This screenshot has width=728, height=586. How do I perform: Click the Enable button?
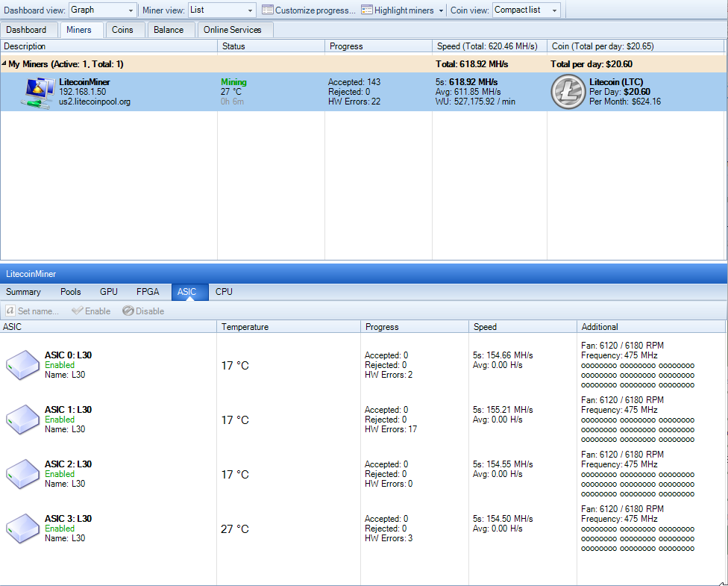coord(92,311)
